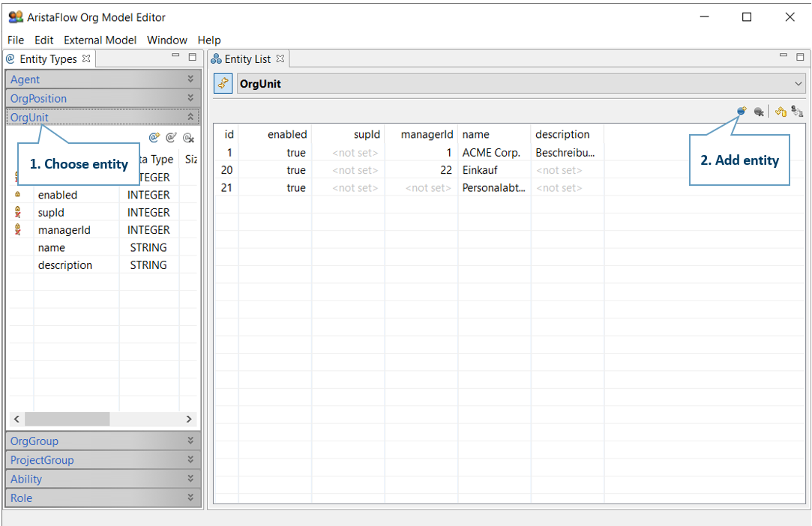Open the Window menu
Viewport: 812px width, 526px height.
(166, 40)
